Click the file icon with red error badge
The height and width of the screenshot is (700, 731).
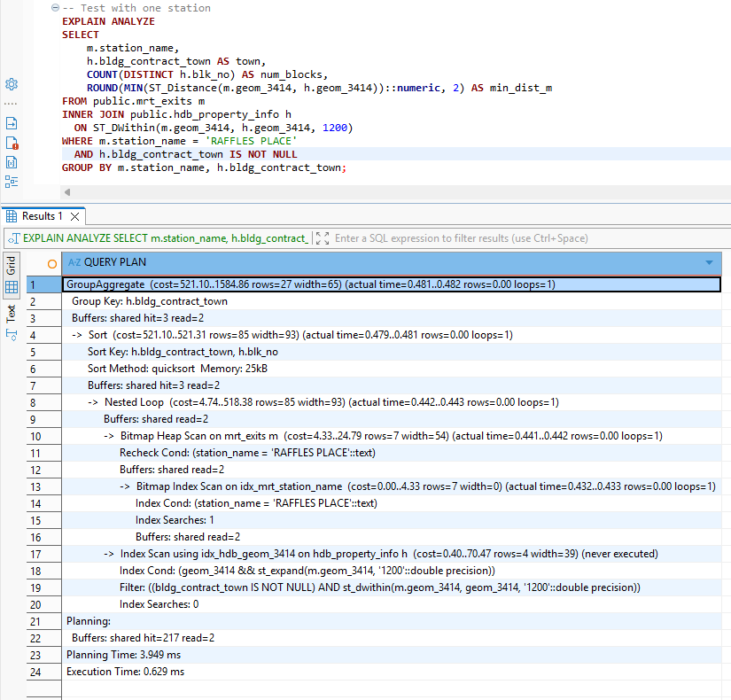click(11, 142)
